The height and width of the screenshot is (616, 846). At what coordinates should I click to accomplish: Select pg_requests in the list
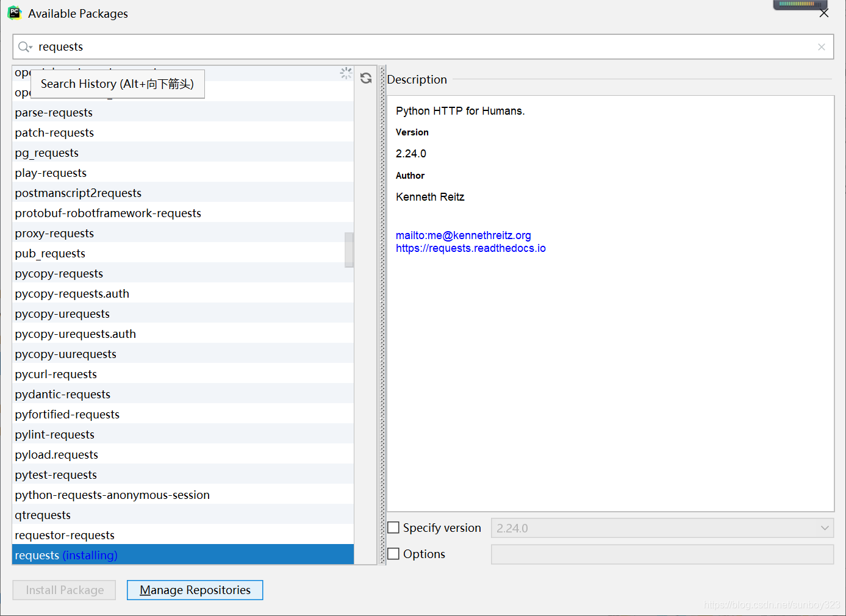pos(183,152)
